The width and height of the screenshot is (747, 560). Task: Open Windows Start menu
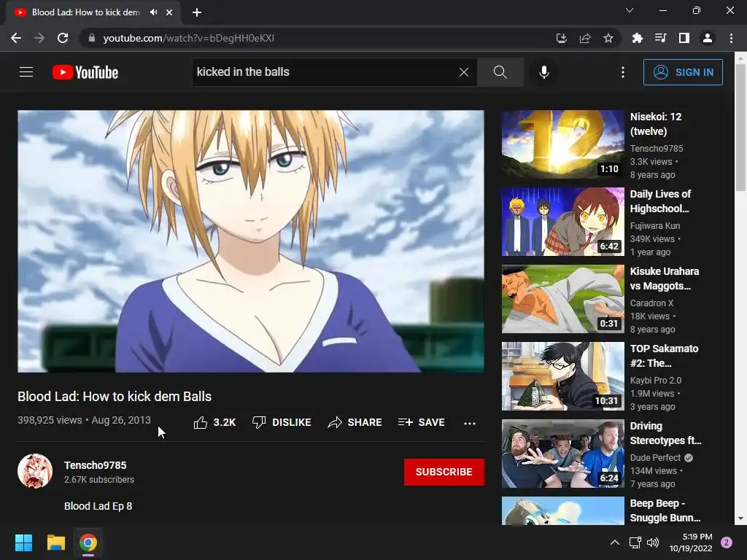23,542
